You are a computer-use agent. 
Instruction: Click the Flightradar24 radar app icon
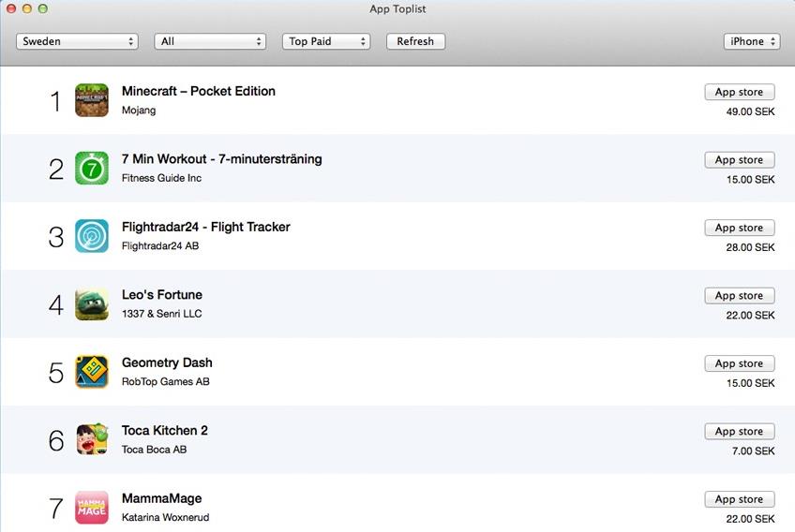point(92,236)
